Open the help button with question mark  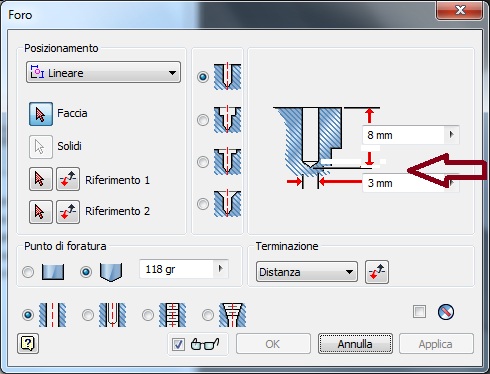[x=28, y=343]
